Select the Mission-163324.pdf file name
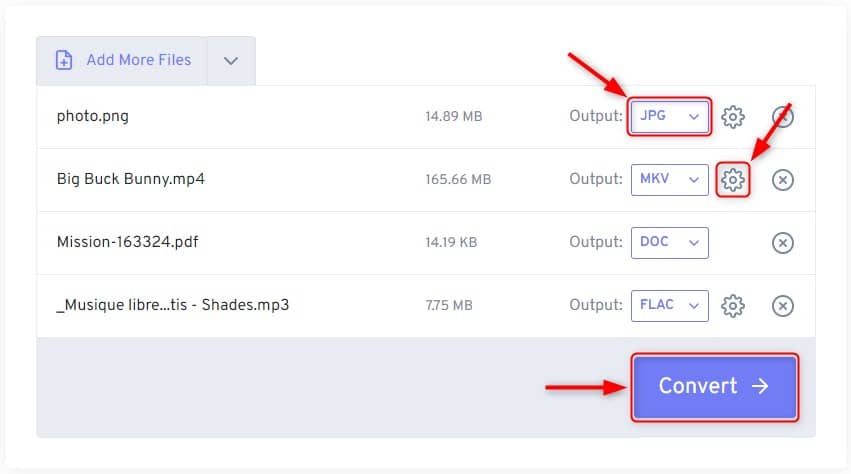This screenshot has width=851, height=474. click(x=128, y=242)
